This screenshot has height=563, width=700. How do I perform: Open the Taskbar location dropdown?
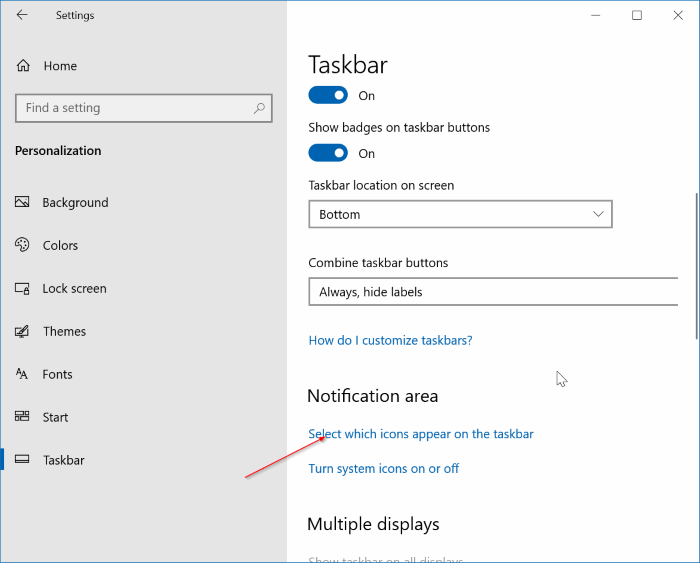pyautogui.click(x=460, y=214)
